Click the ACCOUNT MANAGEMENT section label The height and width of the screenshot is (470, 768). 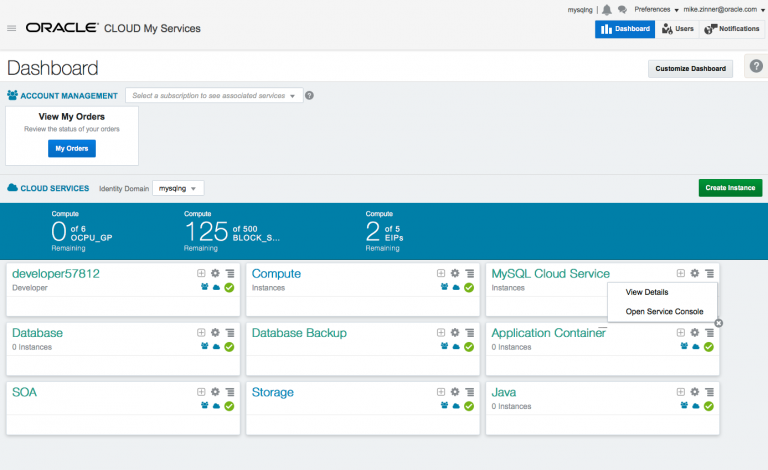(69, 96)
